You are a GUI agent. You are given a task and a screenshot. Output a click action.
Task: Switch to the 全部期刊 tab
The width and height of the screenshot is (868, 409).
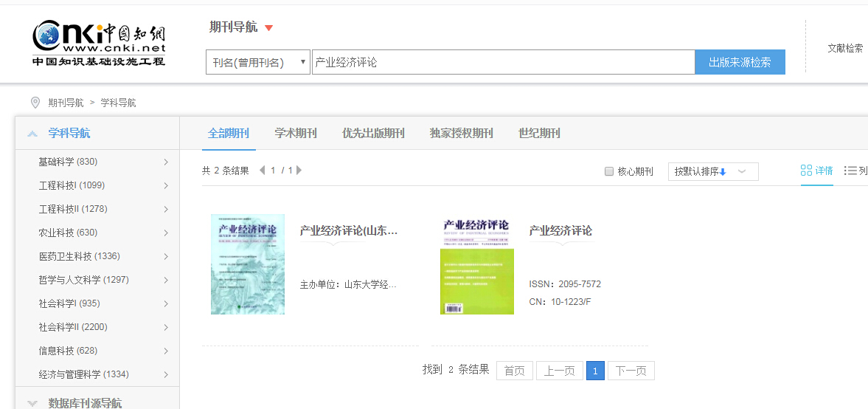[x=229, y=134]
